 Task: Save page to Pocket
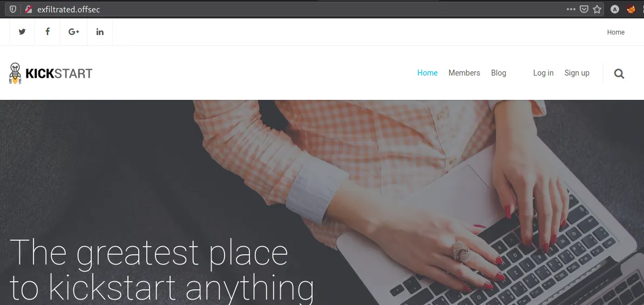[x=584, y=9]
